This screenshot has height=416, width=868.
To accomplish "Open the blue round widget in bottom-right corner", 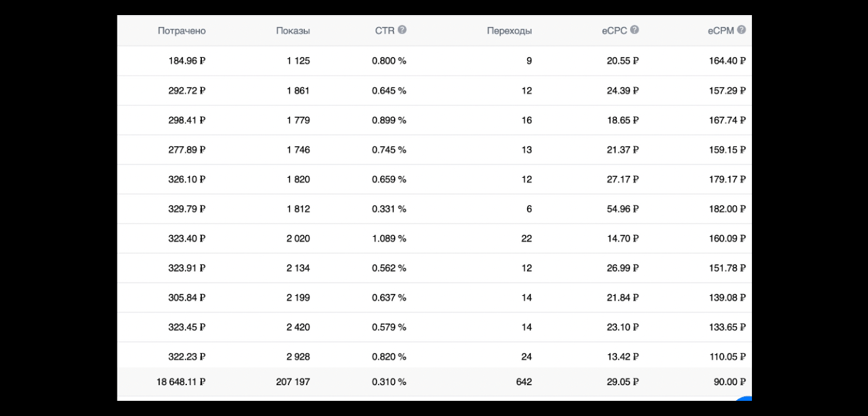I will 745,400.
